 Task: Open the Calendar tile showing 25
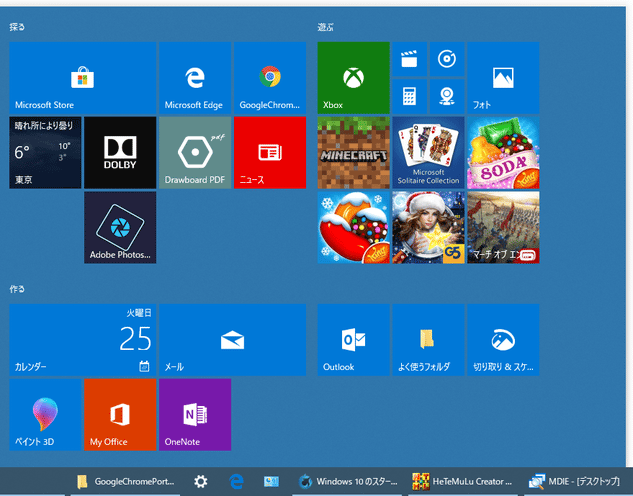pyautogui.click(x=82, y=340)
